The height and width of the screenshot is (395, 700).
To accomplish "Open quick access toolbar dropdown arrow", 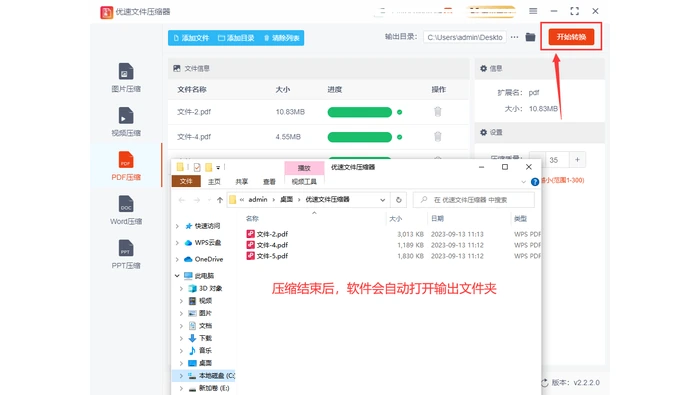I will tap(218, 168).
